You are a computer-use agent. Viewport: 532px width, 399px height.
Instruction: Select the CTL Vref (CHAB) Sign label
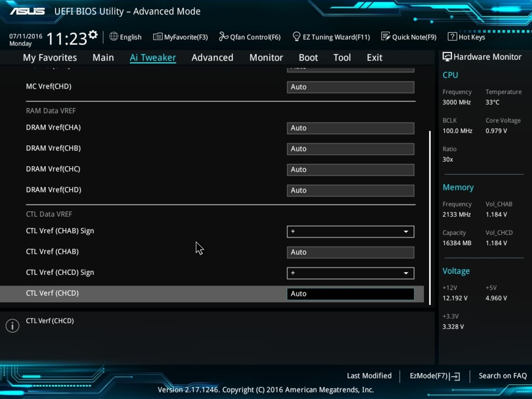click(60, 231)
